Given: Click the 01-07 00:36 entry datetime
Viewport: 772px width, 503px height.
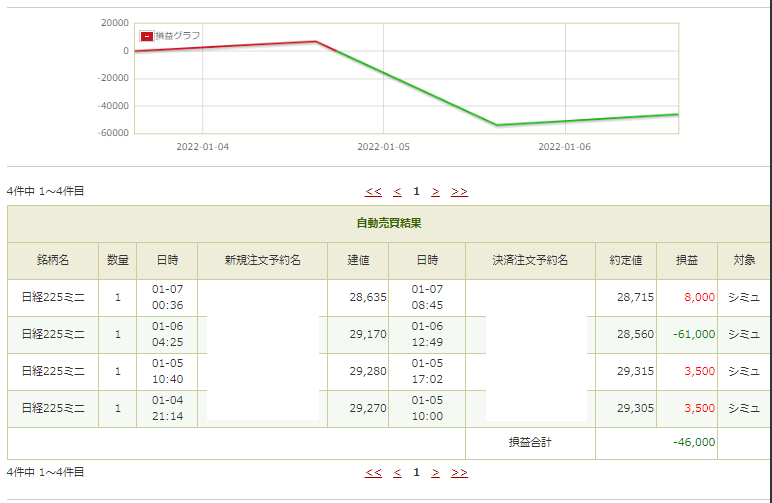Looking at the screenshot, I should [167, 297].
